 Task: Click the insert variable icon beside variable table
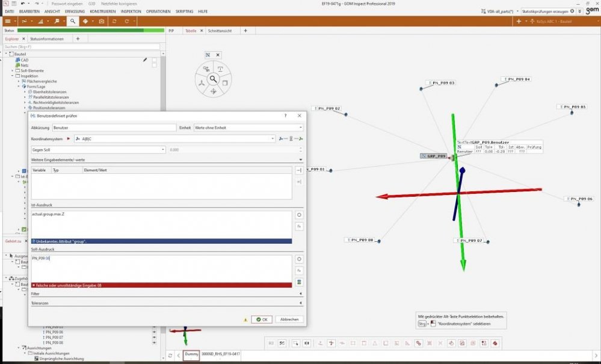(x=299, y=170)
